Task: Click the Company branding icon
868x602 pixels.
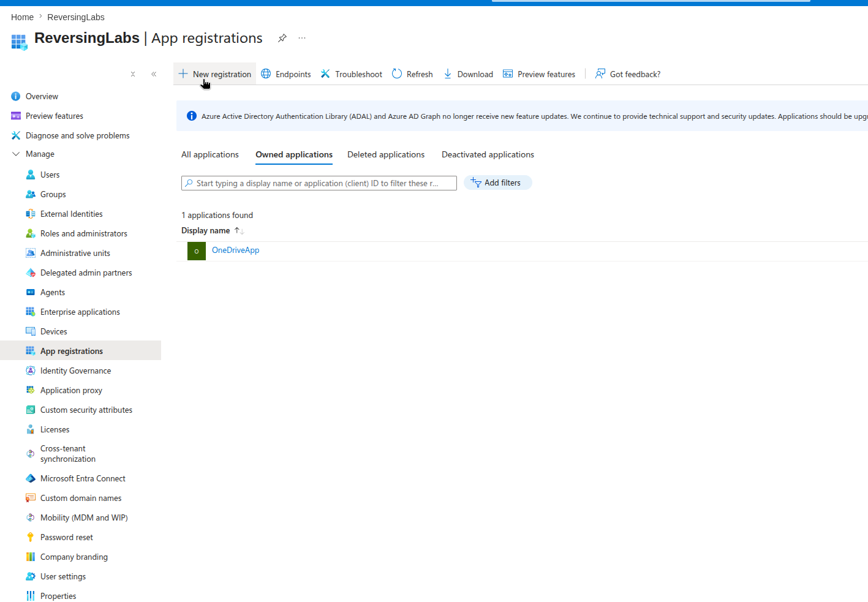Action: point(31,557)
